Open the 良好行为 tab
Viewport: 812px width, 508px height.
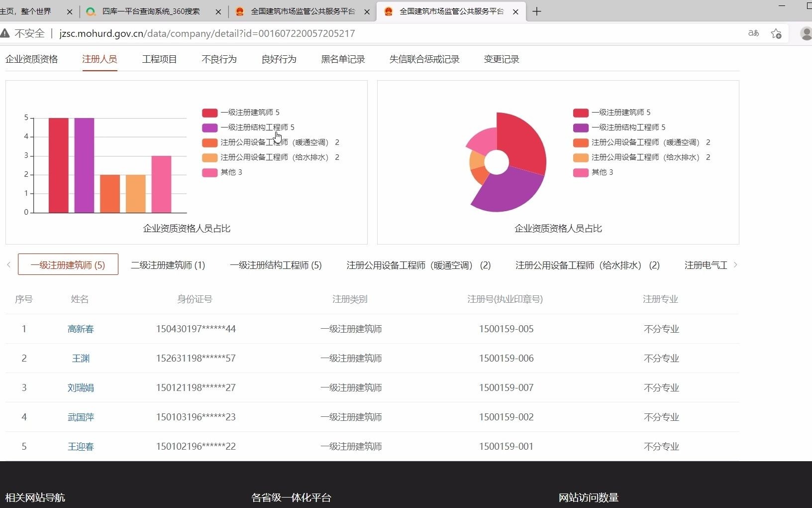279,59
